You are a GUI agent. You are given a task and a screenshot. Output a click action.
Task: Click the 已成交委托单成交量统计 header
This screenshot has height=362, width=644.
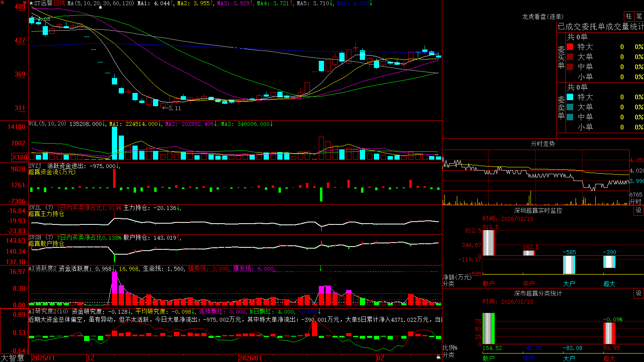click(601, 27)
